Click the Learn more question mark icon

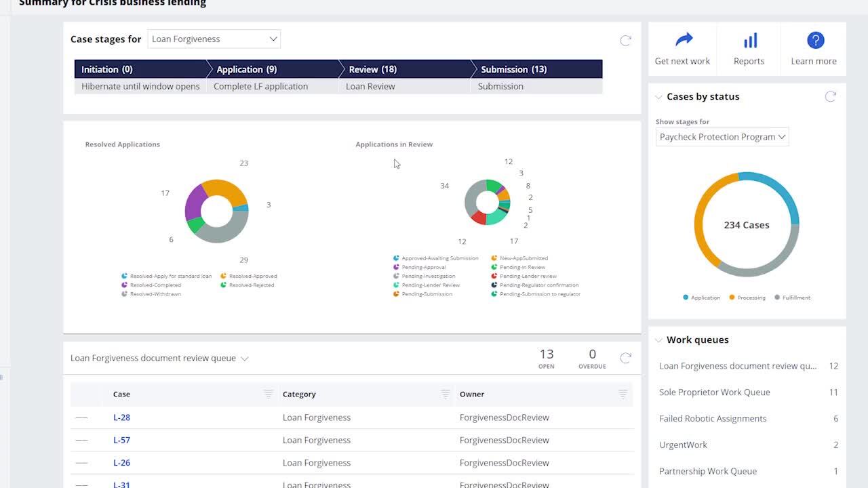815,40
